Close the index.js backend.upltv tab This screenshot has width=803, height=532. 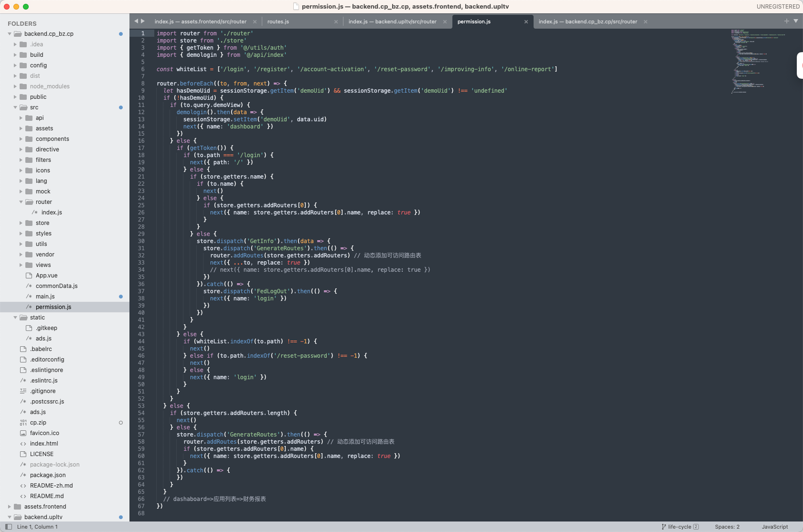(445, 21)
